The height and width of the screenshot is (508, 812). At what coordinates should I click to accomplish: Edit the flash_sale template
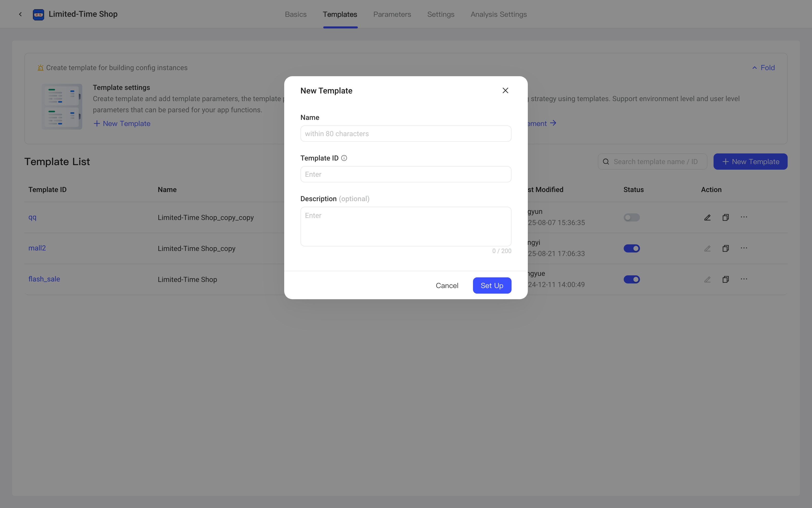(x=707, y=279)
